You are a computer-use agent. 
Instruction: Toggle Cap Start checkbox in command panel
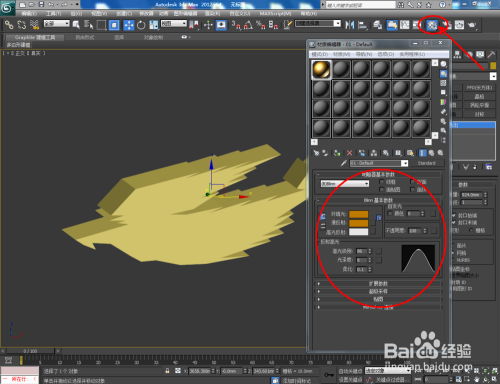454,215
